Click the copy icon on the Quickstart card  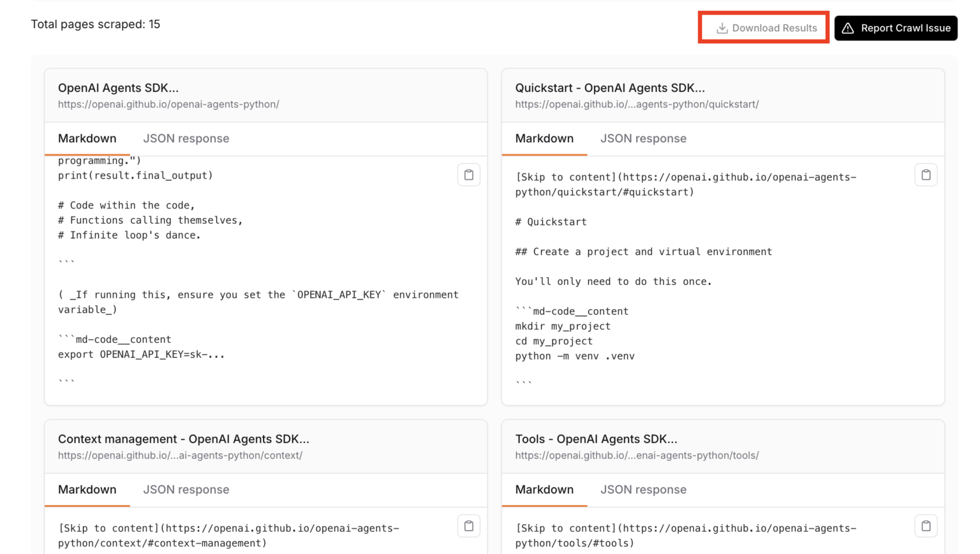pyautogui.click(x=926, y=175)
